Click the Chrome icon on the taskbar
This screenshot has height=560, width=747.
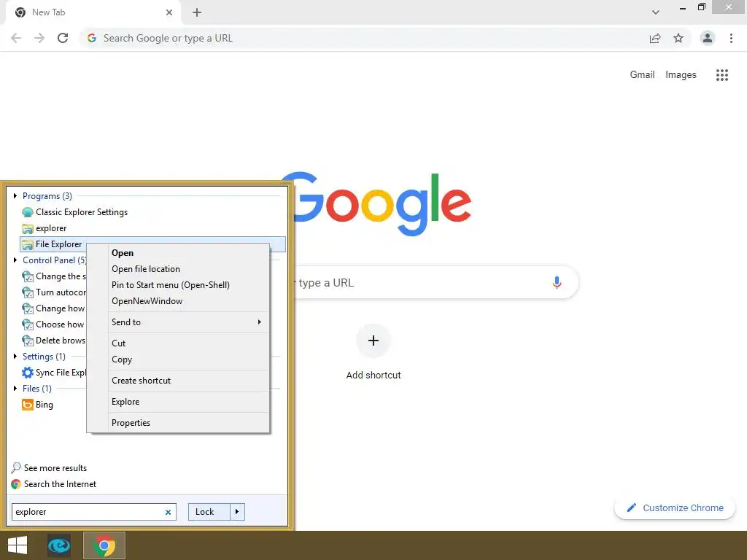tap(104, 545)
